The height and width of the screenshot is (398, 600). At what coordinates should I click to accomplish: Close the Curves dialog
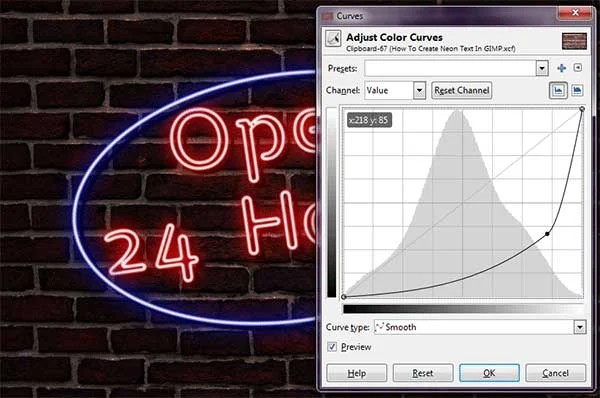(575, 13)
